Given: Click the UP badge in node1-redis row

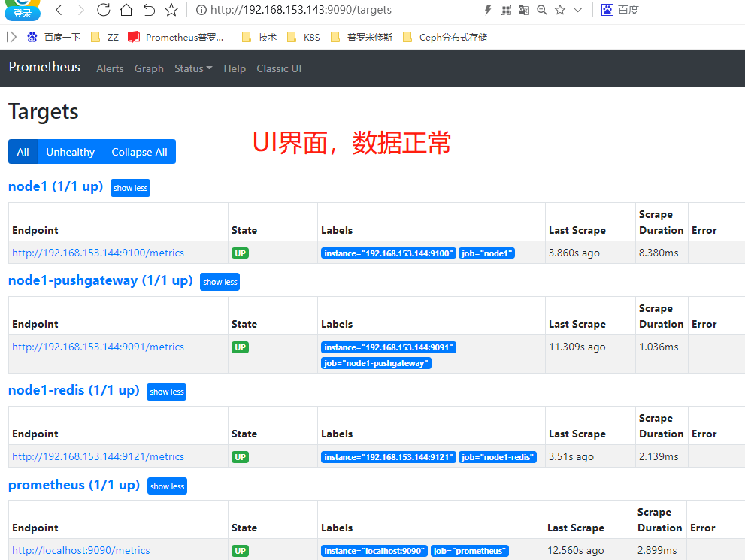Looking at the screenshot, I should click(240, 457).
